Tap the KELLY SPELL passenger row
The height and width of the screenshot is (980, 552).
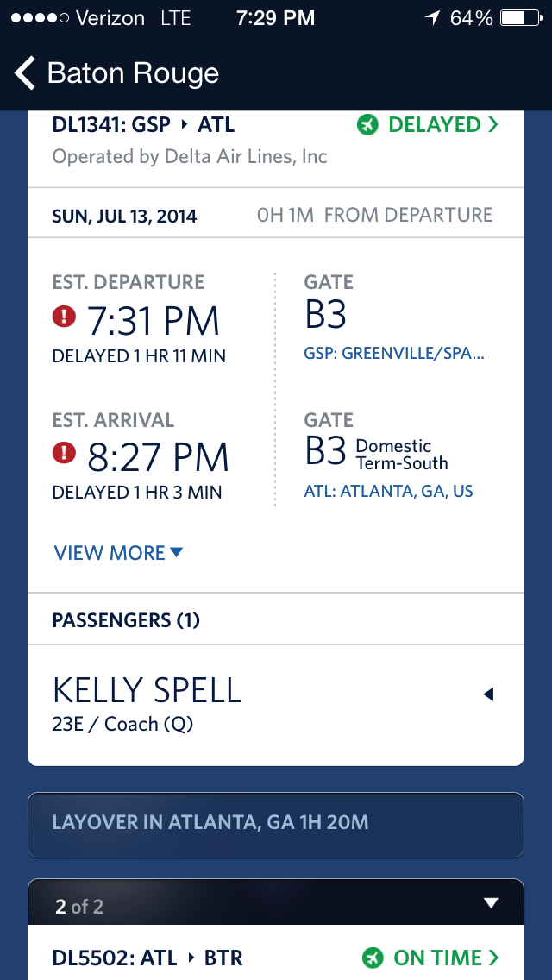(x=147, y=703)
